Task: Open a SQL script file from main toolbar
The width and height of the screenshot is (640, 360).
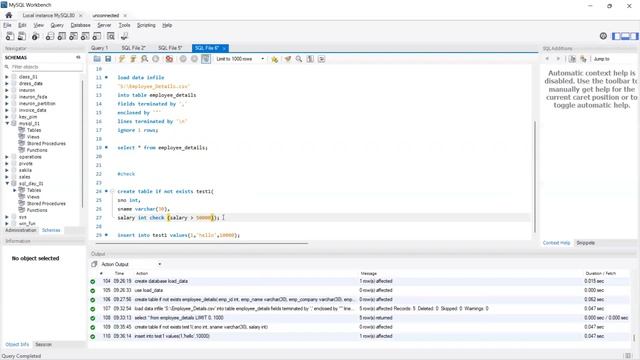Action: [x=22, y=36]
